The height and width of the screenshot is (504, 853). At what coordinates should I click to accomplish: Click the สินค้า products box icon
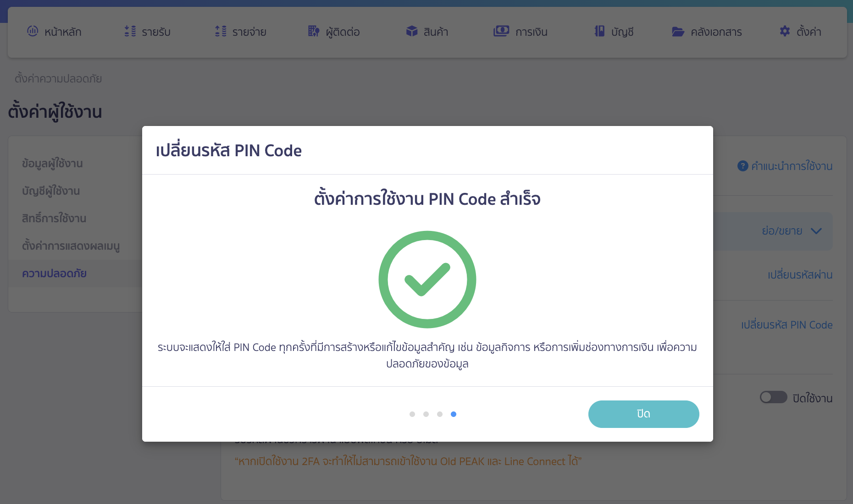coord(411,31)
